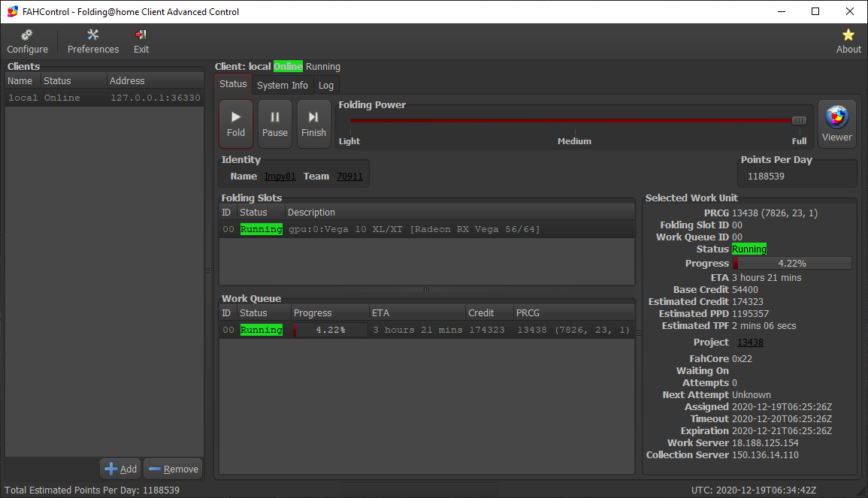Viewport: 868px width, 498px height.
Task: Open Preferences from the toolbar
Action: [x=93, y=42]
